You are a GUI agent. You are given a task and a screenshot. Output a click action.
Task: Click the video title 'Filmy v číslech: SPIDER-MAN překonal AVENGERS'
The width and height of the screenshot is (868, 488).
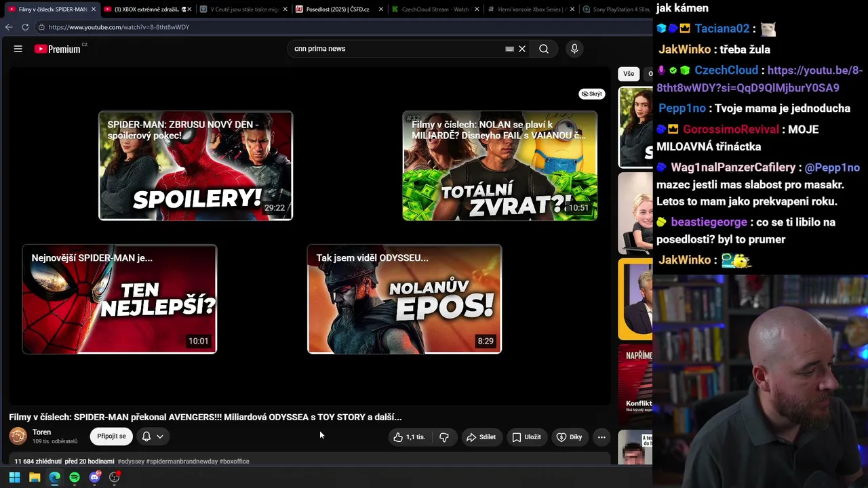[205, 418]
